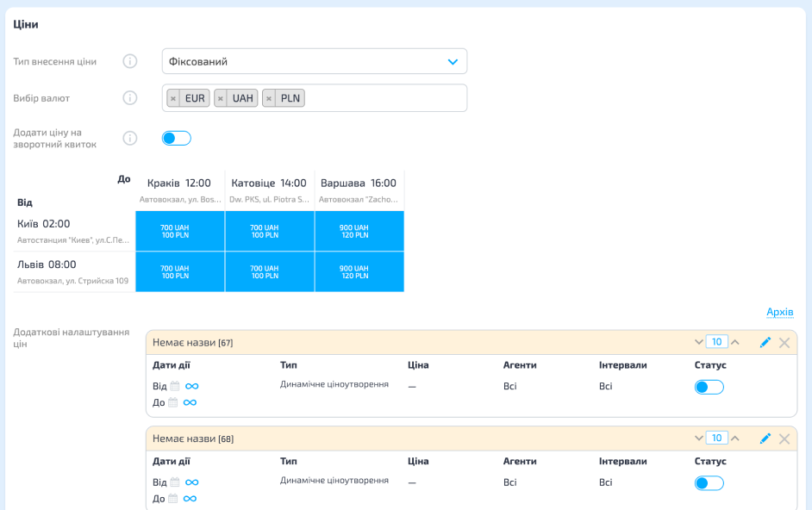
Task: Open the Архів link
Action: coord(780,312)
